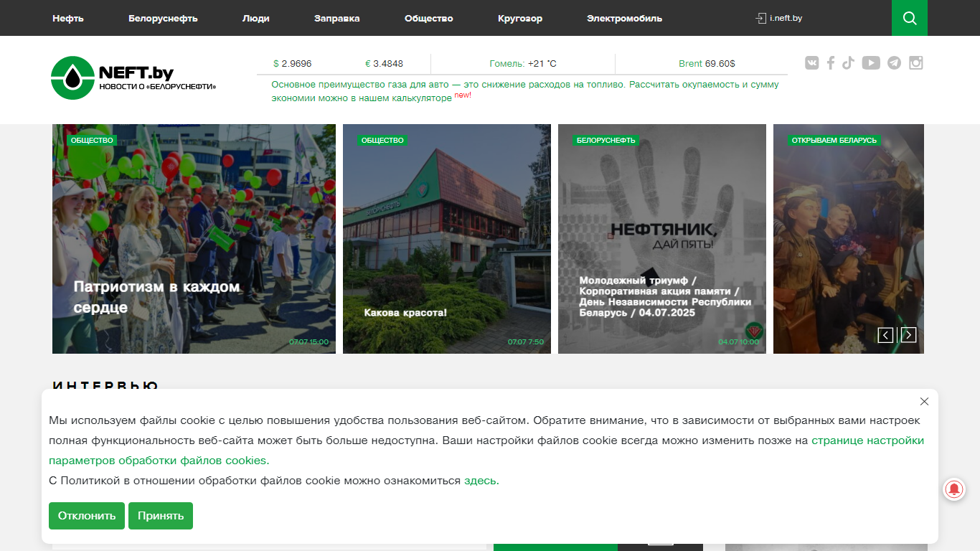Show next carousel slide arrow
Viewport: 980px width, 551px height.
(x=909, y=335)
